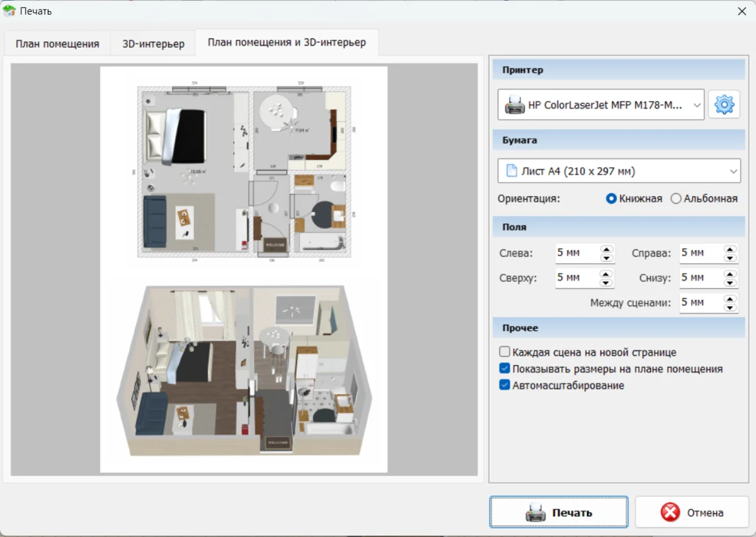Decrease the Справа margin value

point(730,258)
